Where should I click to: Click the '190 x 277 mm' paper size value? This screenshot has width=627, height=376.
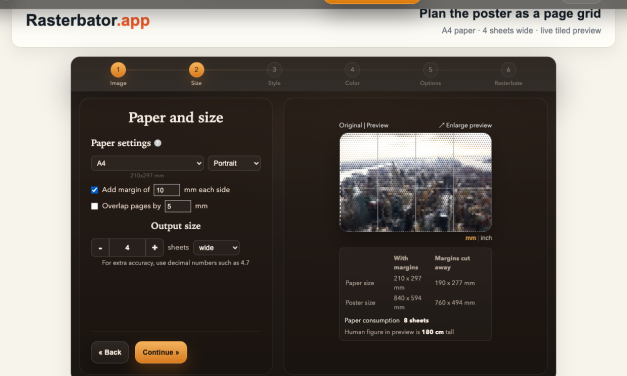455,283
